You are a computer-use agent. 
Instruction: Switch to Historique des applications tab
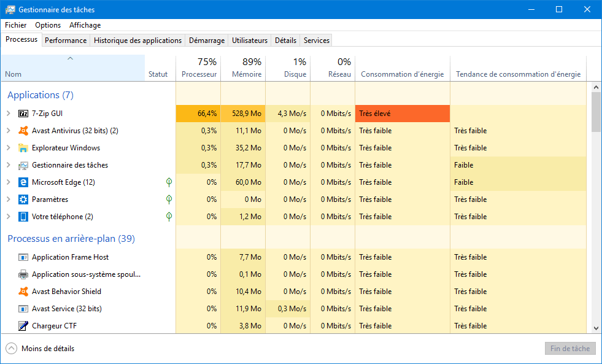(x=137, y=41)
